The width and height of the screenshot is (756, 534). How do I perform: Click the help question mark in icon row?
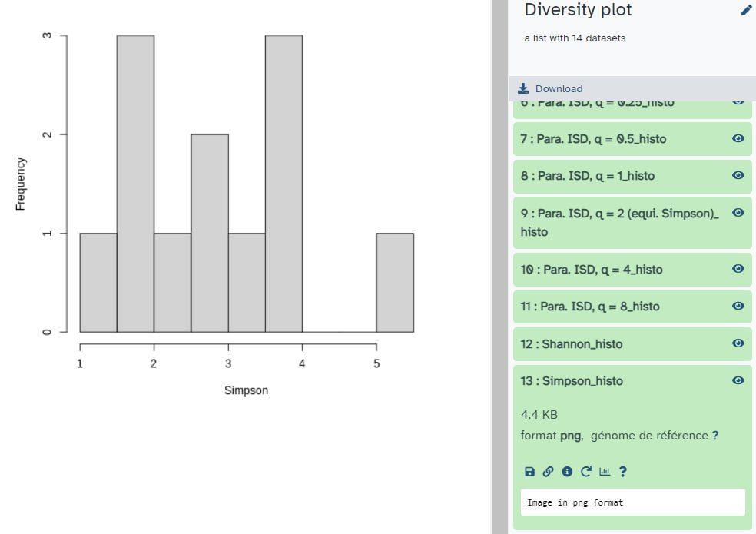pos(623,471)
